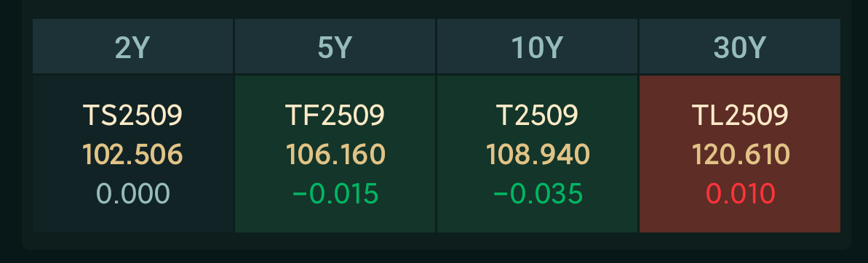
Task: Open the T2509 contract cell
Action: pos(537,154)
